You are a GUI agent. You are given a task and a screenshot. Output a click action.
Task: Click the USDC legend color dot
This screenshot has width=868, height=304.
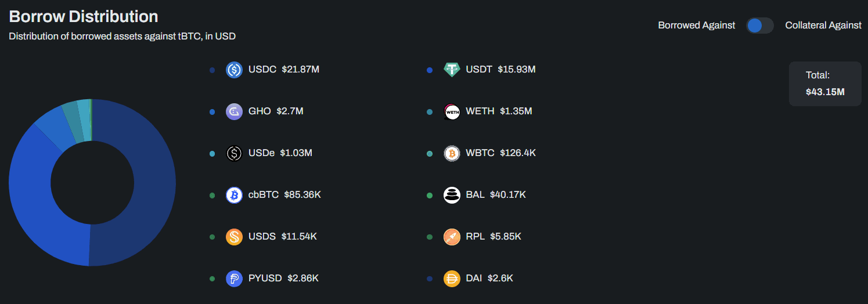pyautogui.click(x=213, y=70)
